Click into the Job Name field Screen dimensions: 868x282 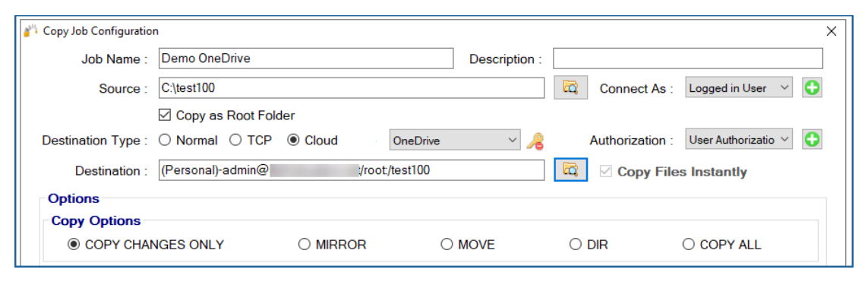[x=305, y=59]
